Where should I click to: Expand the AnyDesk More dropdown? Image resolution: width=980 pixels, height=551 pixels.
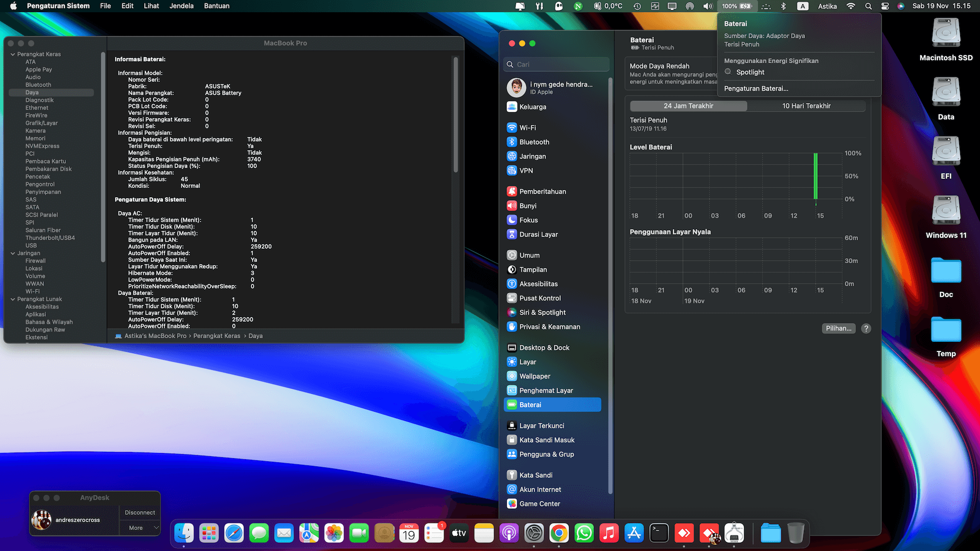(x=140, y=528)
